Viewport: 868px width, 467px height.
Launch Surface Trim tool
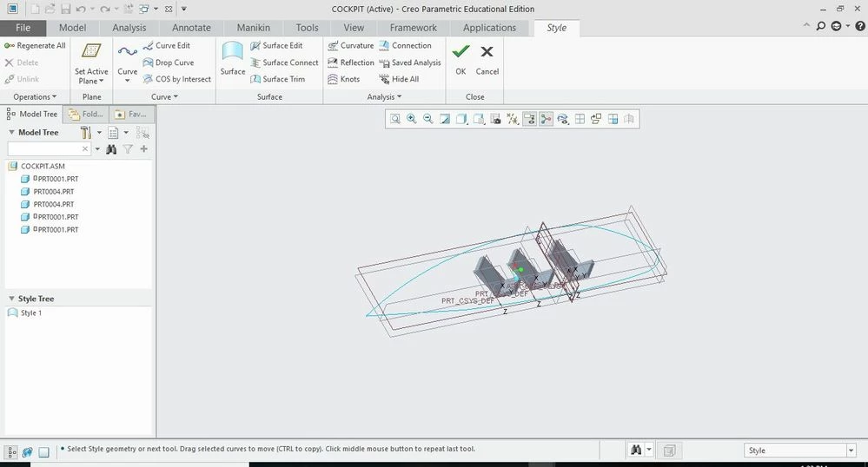[277, 79]
